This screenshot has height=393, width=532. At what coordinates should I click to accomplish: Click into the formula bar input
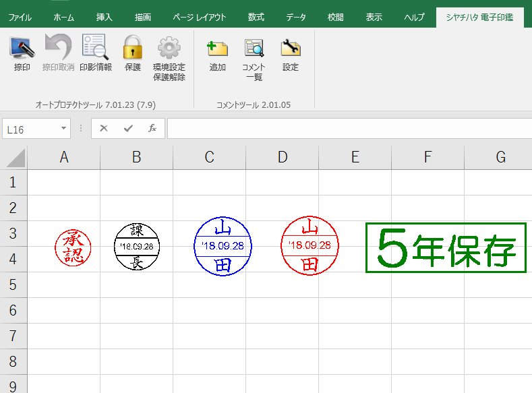[349, 128]
